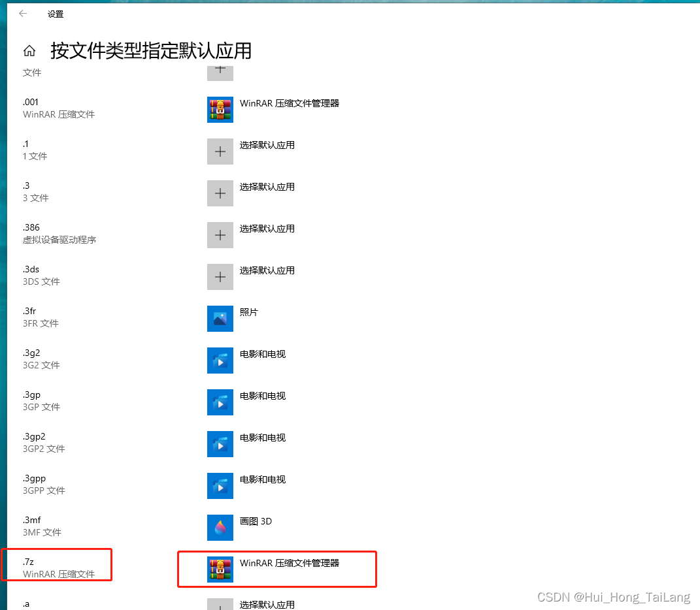
Task: Click 电影和电视 label for .3g2
Action: pyautogui.click(x=263, y=354)
